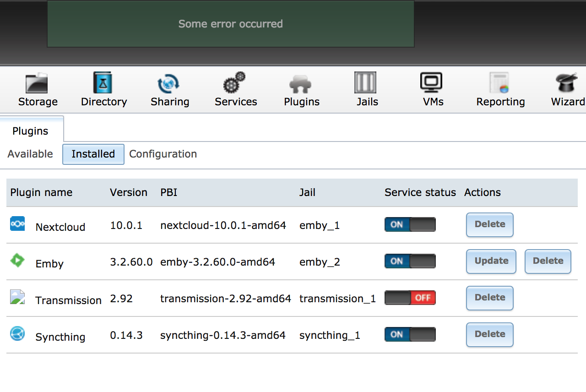The image size is (586, 392).
Task: Select the Emby plugin name text
Action: point(49,264)
